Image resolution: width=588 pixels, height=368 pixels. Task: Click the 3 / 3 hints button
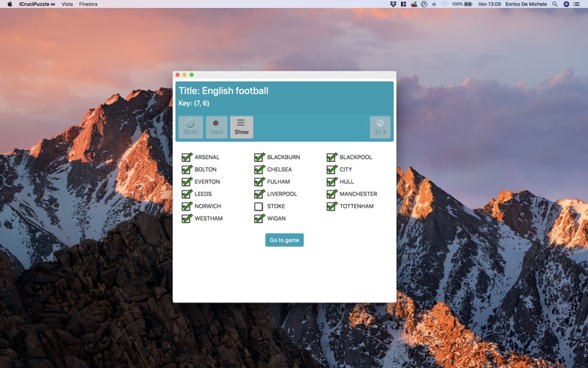pyautogui.click(x=380, y=127)
